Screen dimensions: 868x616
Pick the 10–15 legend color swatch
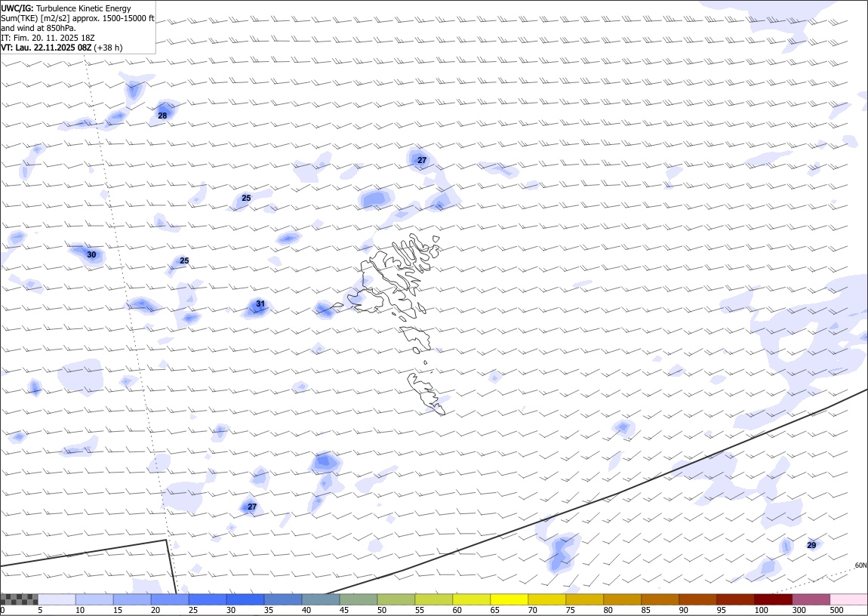pos(94,599)
